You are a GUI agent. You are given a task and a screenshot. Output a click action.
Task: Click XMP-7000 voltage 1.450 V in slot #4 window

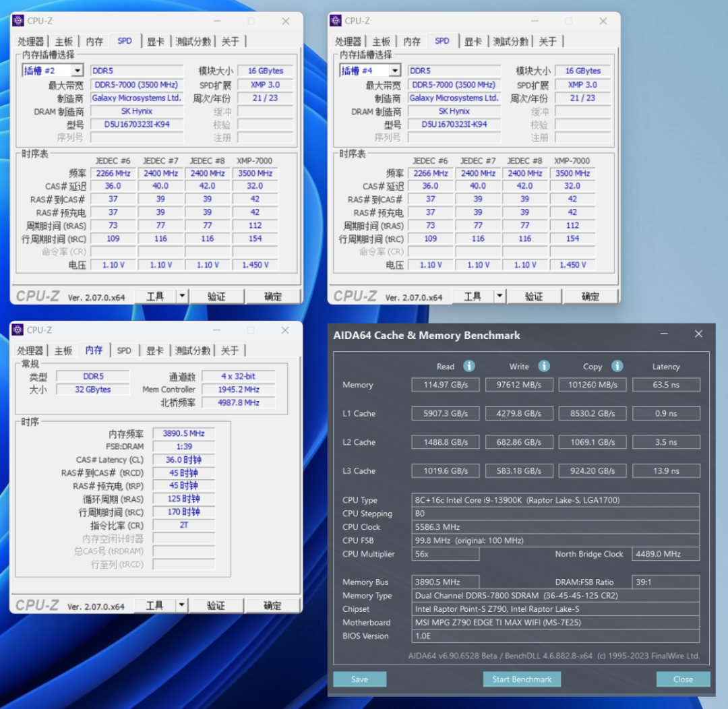point(572,265)
